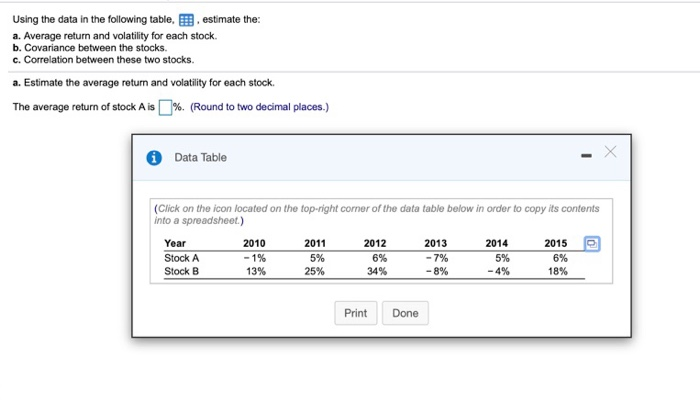The height and width of the screenshot is (402, 700).
Task: Click the '2012' column header
Action: [x=375, y=243]
